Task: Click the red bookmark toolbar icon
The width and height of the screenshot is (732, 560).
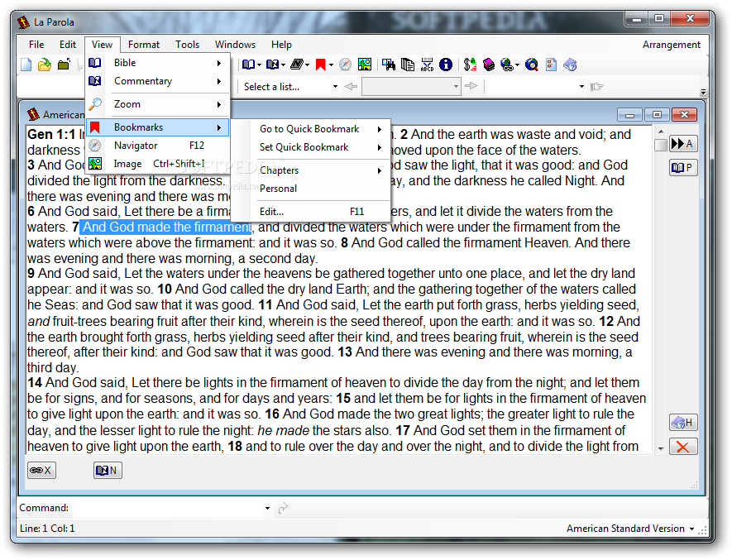Action: (x=320, y=65)
